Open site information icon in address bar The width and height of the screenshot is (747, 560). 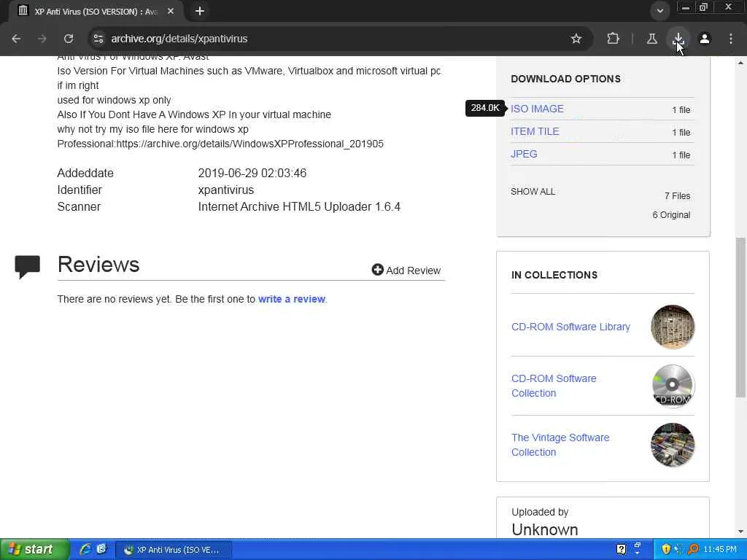(x=98, y=39)
